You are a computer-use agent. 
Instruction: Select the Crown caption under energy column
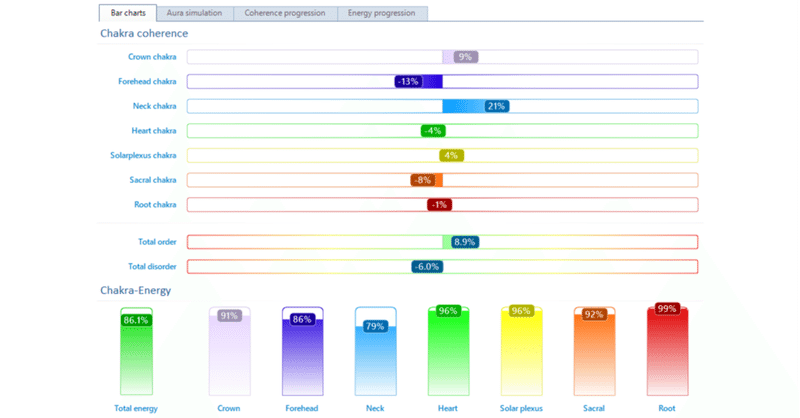tap(229, 408)
